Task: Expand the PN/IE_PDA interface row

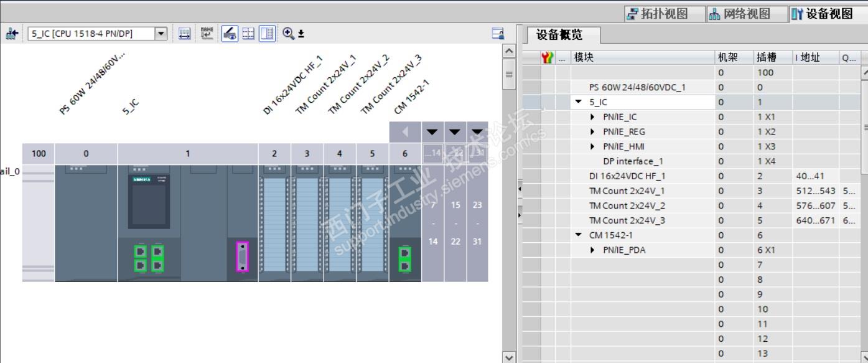Action: tap(593, 250)
